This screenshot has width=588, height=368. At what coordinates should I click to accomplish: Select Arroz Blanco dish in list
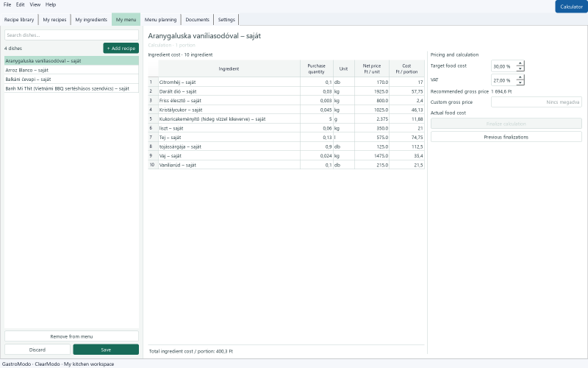(71, 70)
